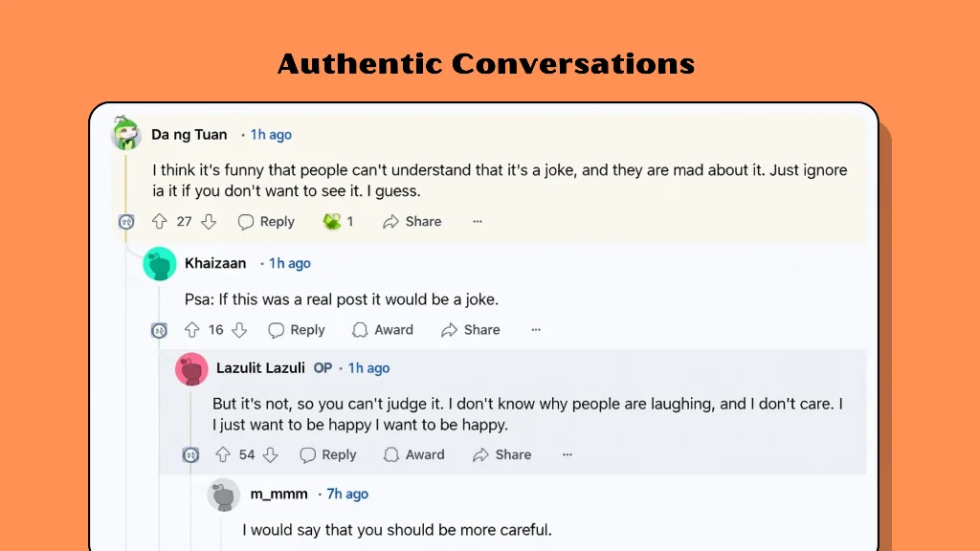Collapse Da ng Tuan's comment thread
The width and height of the screenshot is (980, 551).
click(125, 221)
